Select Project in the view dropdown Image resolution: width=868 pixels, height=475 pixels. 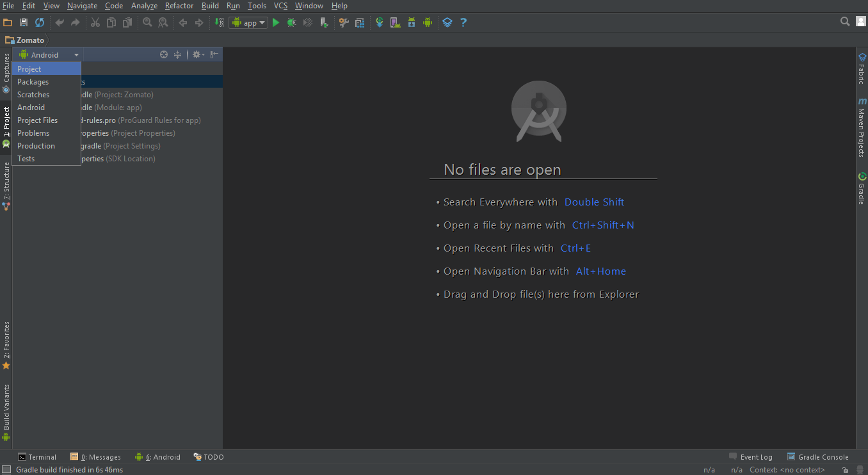coord(47,69)
